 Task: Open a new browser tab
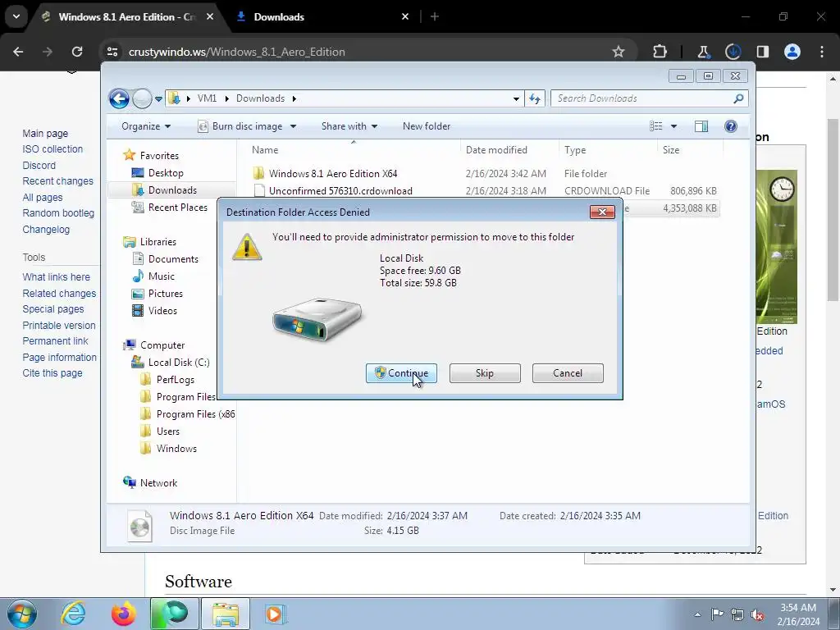(x=435, y=16)
